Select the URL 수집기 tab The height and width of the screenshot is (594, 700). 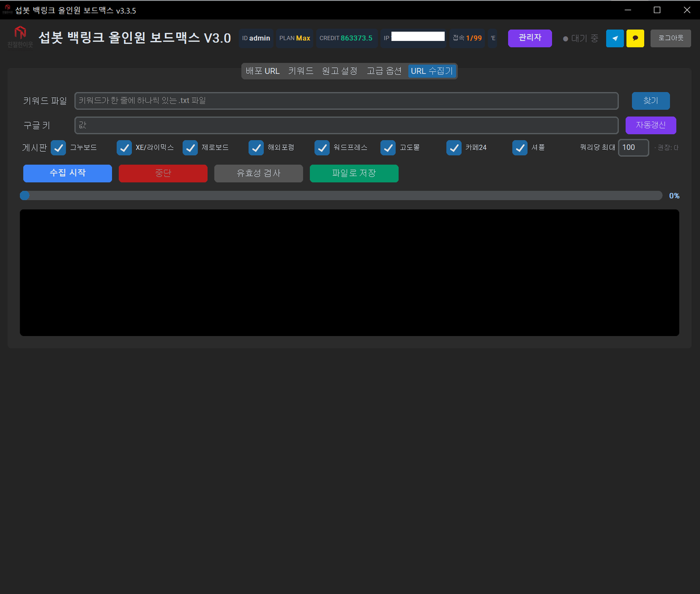pos(432,71)
